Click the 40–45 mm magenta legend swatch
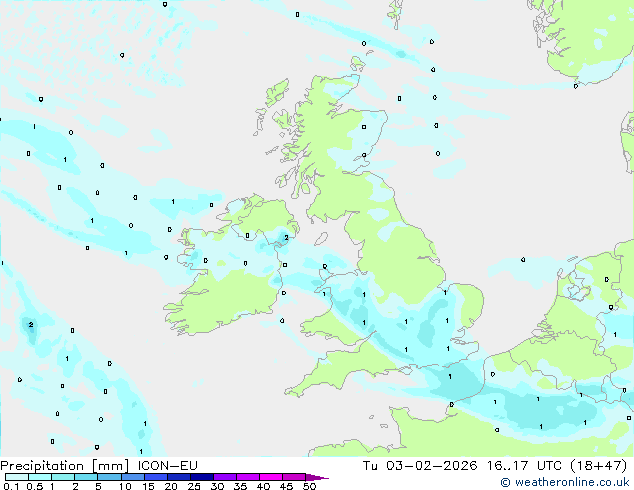 271,477
